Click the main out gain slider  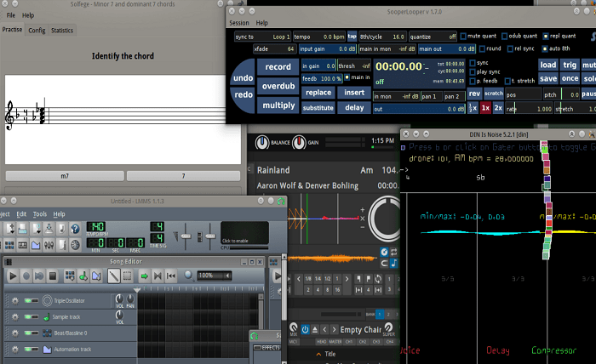tap(447, 48)
